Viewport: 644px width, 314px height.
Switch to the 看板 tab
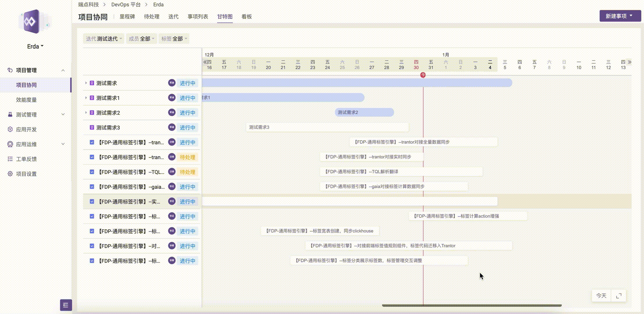(246, 17)
